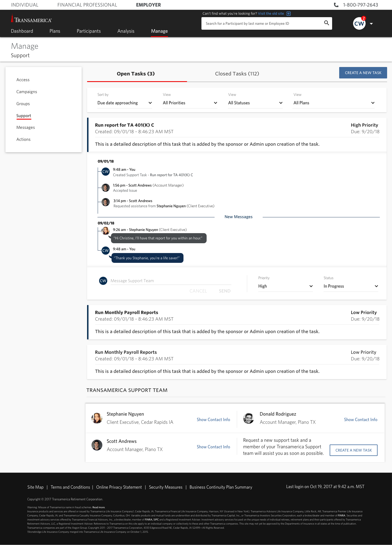Open Access in the sidebar
392x545 pixels.
tap(23, 80)
